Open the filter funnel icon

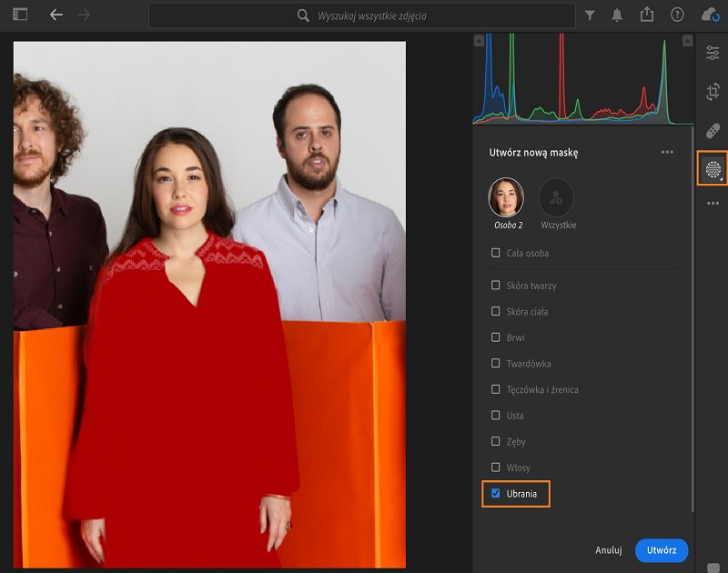[x=590, y=15]
